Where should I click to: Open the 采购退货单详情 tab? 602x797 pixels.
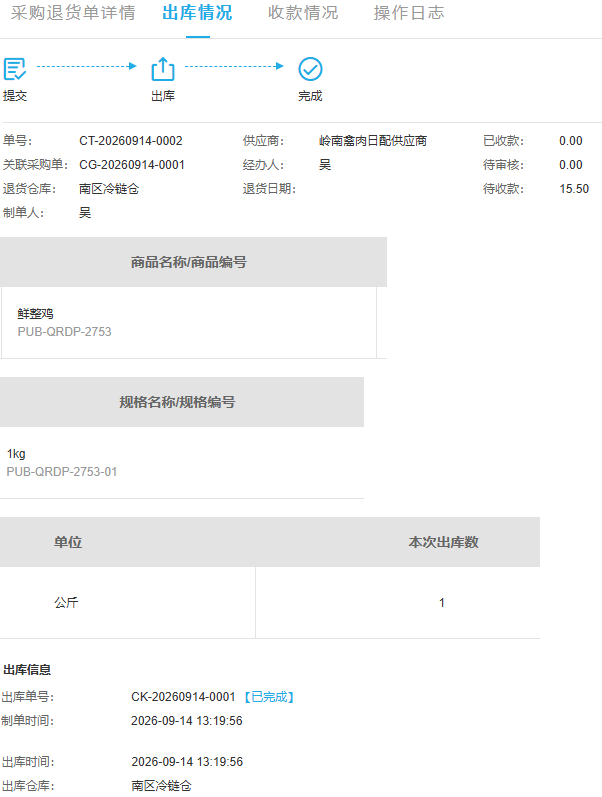pos(73,13)
